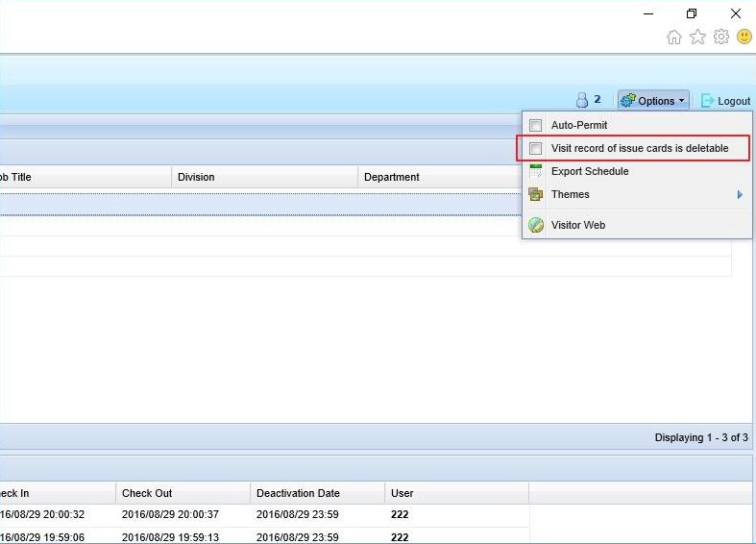Screen dimensions: 756x544
Task: Restore down the browser window
Action: pos(692,13)
